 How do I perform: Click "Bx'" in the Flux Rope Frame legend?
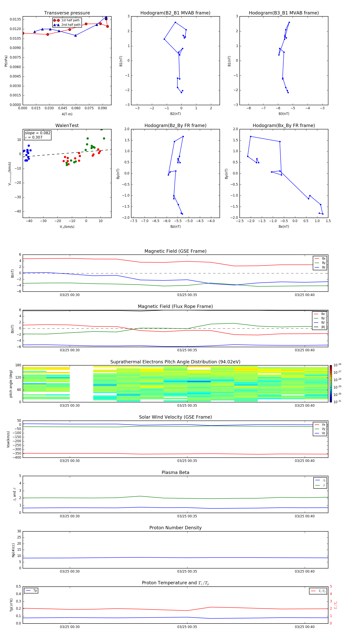tap(323, 314)
